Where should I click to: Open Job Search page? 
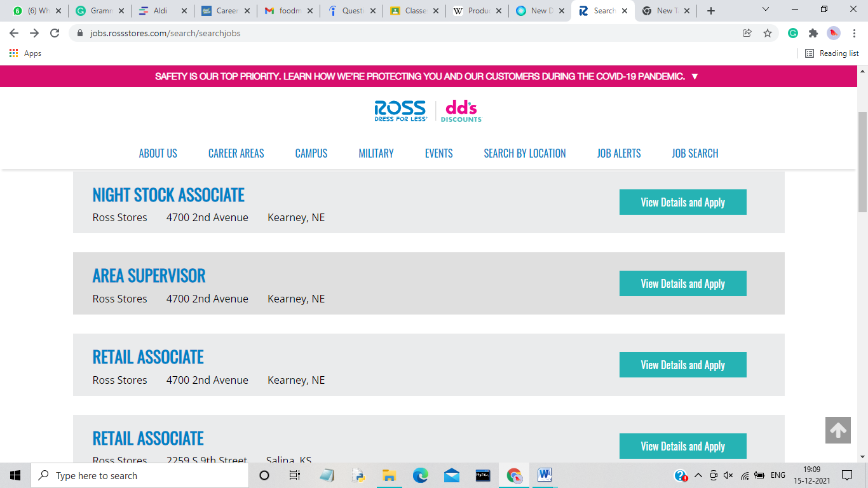point(695,153)
